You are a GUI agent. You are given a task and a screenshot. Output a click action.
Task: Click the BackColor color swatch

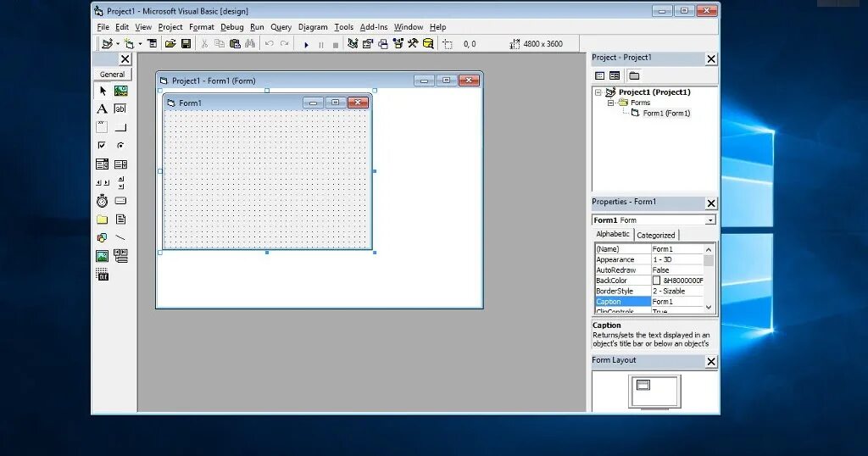point(657,281)
